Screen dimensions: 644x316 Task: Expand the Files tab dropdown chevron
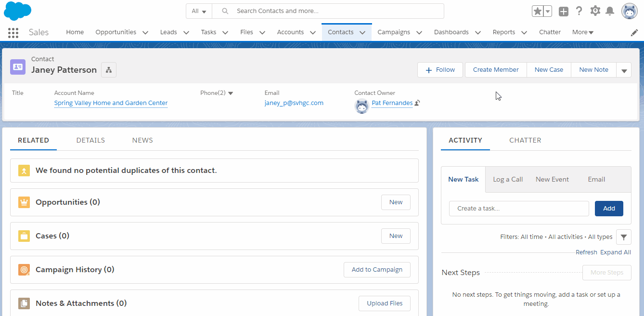click(262, 32)
